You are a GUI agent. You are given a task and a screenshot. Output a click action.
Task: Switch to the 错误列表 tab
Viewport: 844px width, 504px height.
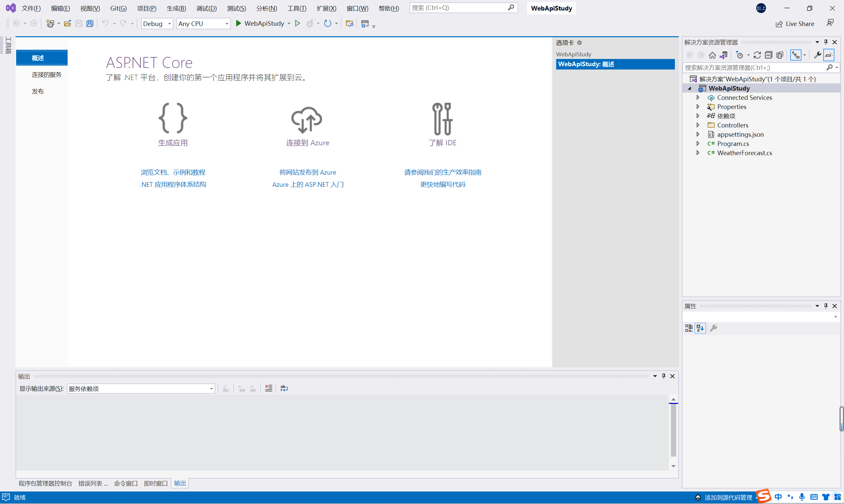pyautogui.click(x=92, y=483)
